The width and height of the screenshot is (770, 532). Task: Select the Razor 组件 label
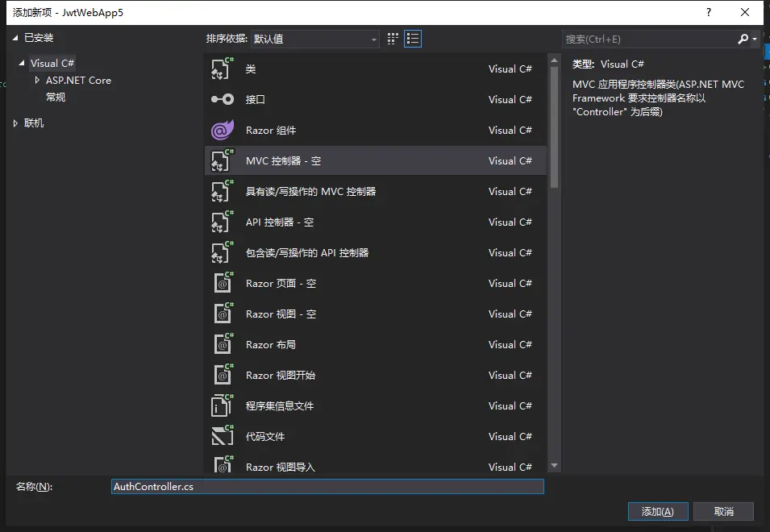(x=271, y=130)
